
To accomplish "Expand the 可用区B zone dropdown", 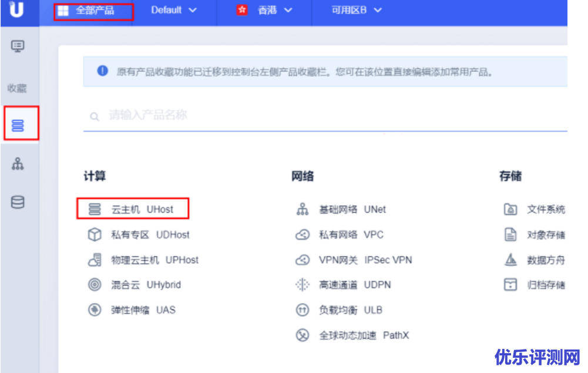I will pos(356,10).
